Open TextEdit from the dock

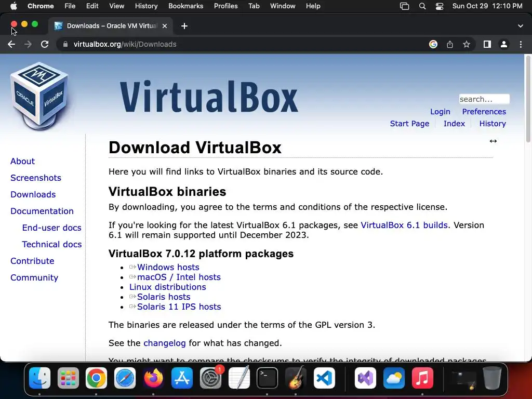(239, 378)
